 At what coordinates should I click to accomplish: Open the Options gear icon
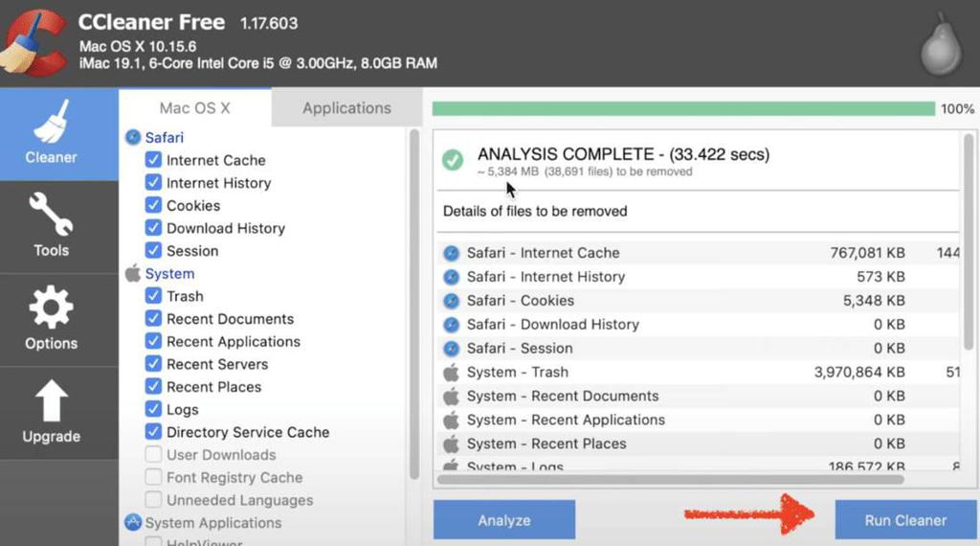[x=51, y=308]
